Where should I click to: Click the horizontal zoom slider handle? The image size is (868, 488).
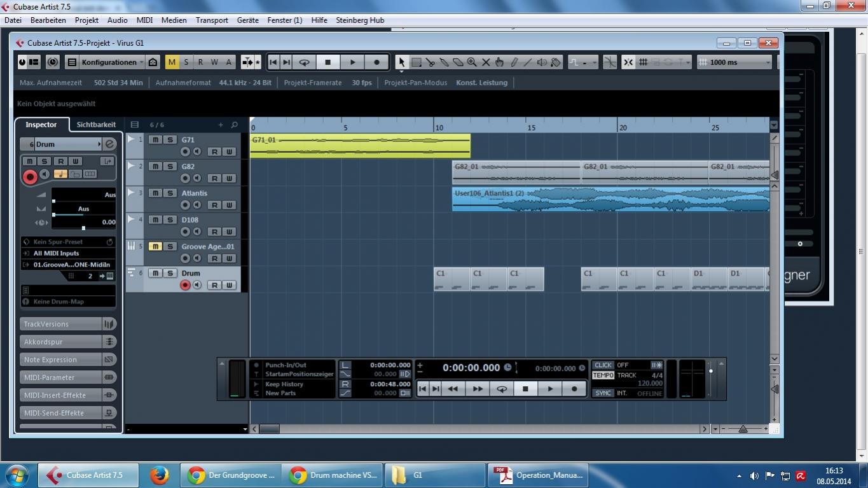tap(743, 429)
